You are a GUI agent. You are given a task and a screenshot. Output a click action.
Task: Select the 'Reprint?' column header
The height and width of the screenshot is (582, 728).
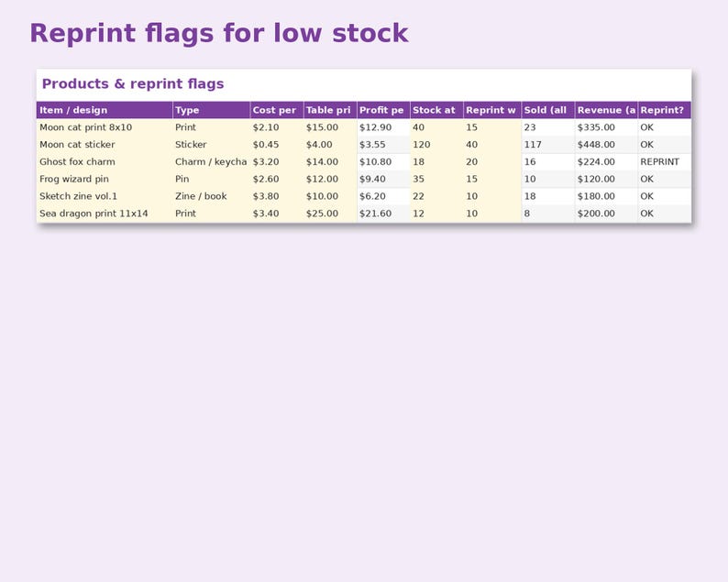click(665, 110)
